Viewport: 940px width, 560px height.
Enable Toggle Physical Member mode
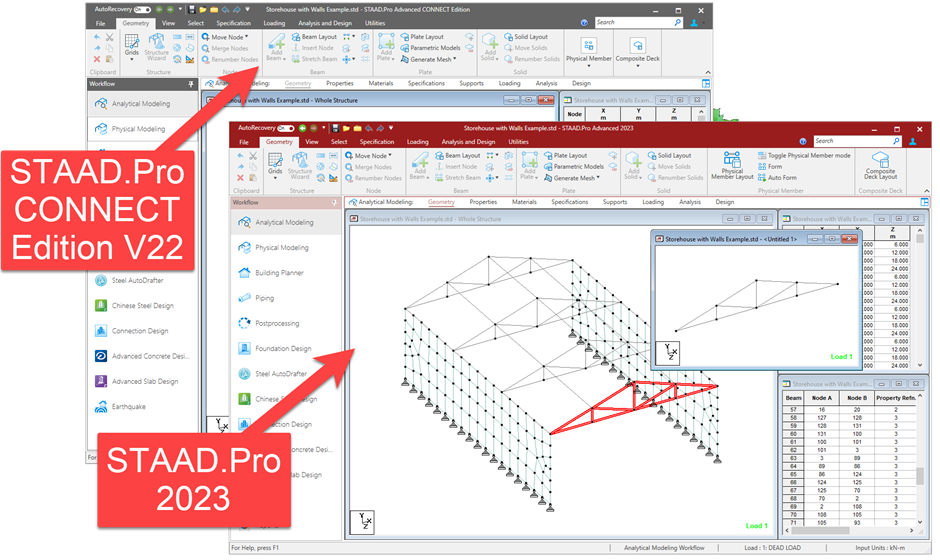pos(804,155)
